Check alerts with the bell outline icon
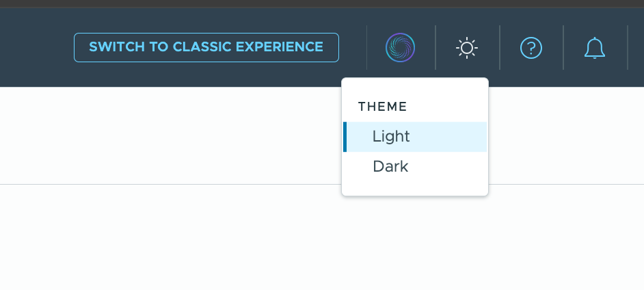 click(595, 48)
